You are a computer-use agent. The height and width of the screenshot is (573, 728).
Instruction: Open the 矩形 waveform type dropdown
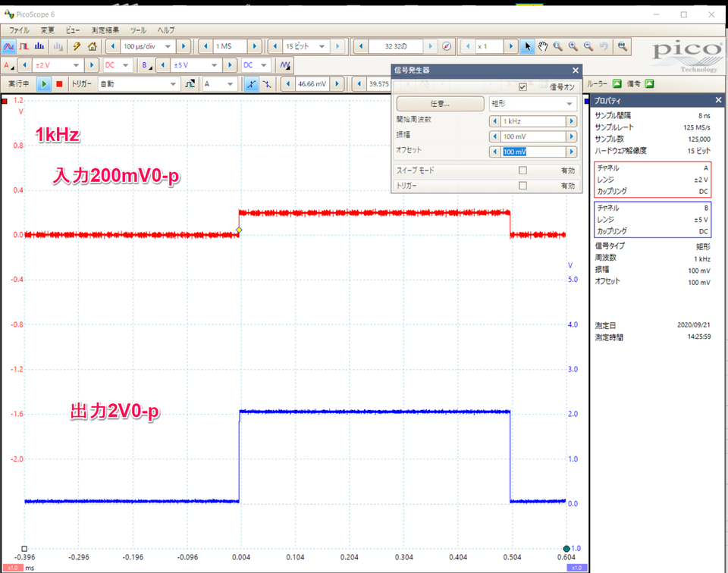533,104
